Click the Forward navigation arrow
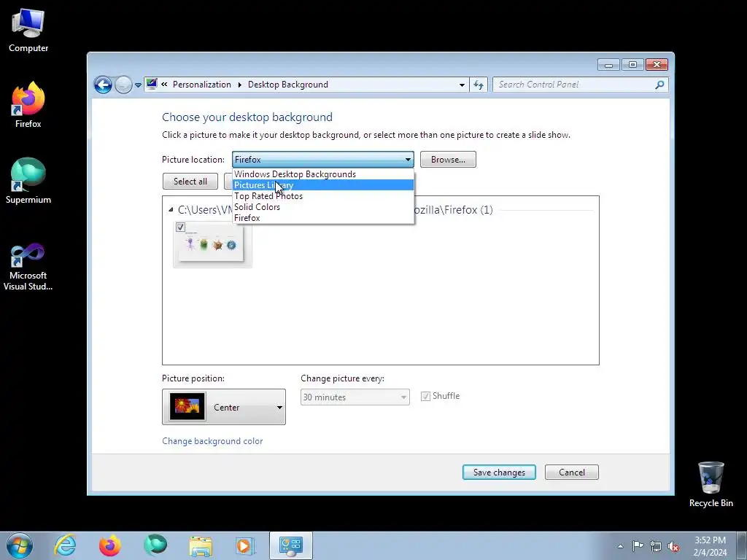The image size is (747, 560). click(x=123, y=85)
